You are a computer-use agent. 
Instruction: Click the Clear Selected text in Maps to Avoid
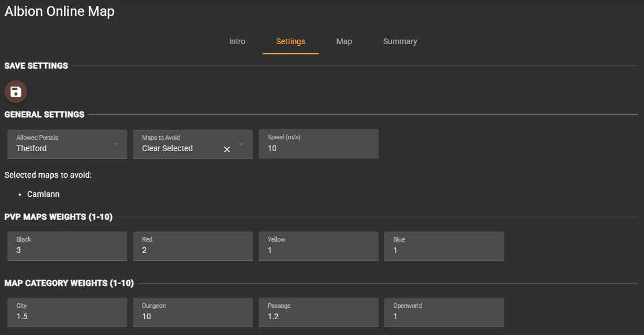point(168,148)
